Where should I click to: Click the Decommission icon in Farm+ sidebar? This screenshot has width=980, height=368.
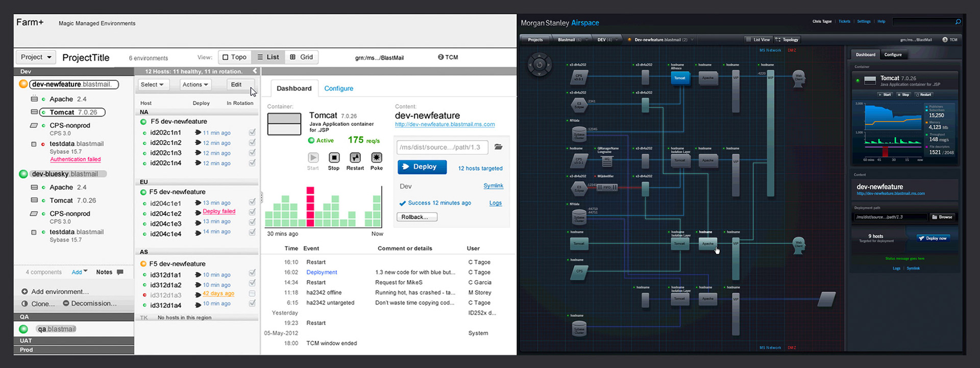(x=66, y=303)
